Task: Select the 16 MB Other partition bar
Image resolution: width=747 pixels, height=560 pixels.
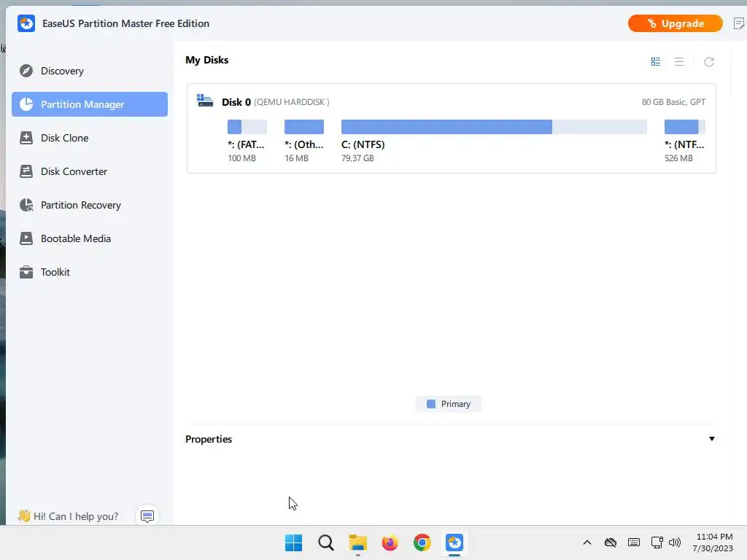Action: (x=304, y=127)
